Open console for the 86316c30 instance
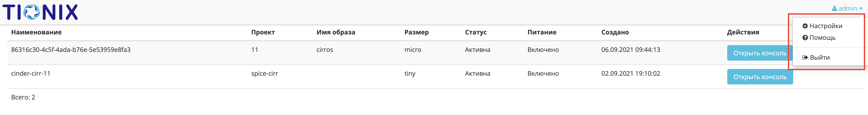This screenshot has height=115, width=868. (759, 53)
